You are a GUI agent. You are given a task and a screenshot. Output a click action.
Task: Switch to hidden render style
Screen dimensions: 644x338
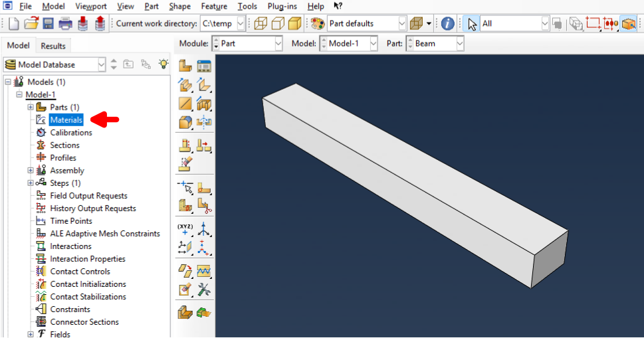point(278,24)
